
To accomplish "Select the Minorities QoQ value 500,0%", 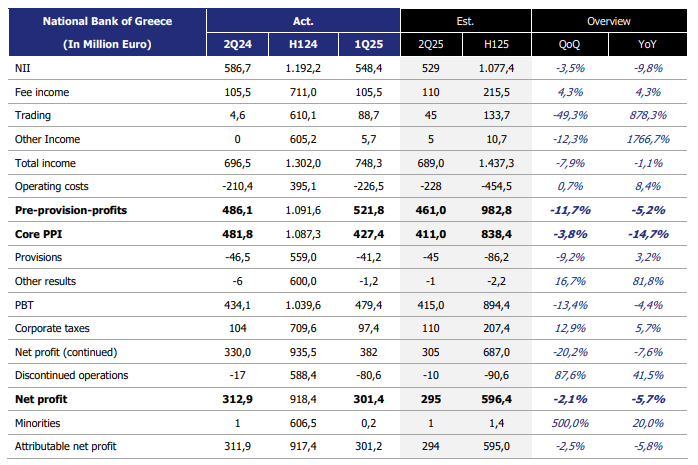I will click(570, 423).
